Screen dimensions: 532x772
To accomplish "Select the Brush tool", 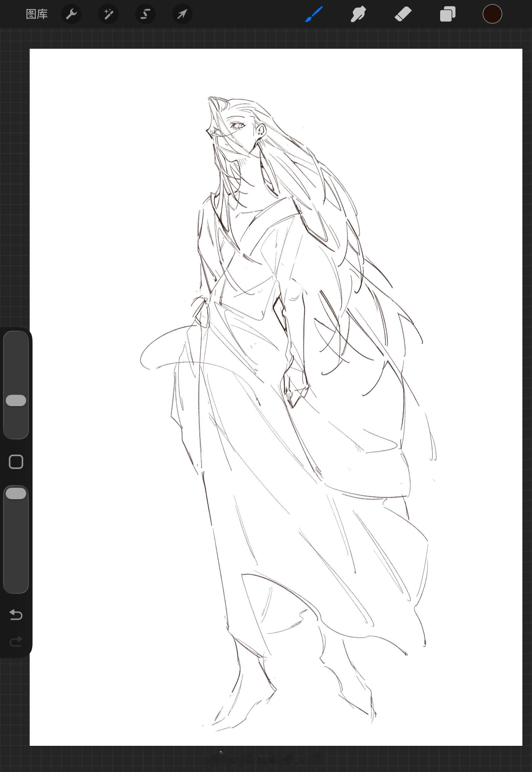I will [x=314, y=14].
